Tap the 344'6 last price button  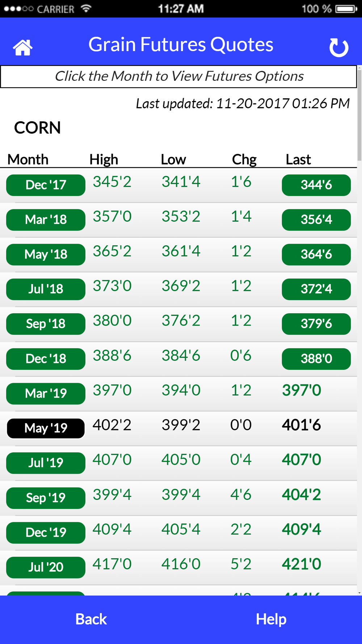pyautogui.click(x=316, y=185)
